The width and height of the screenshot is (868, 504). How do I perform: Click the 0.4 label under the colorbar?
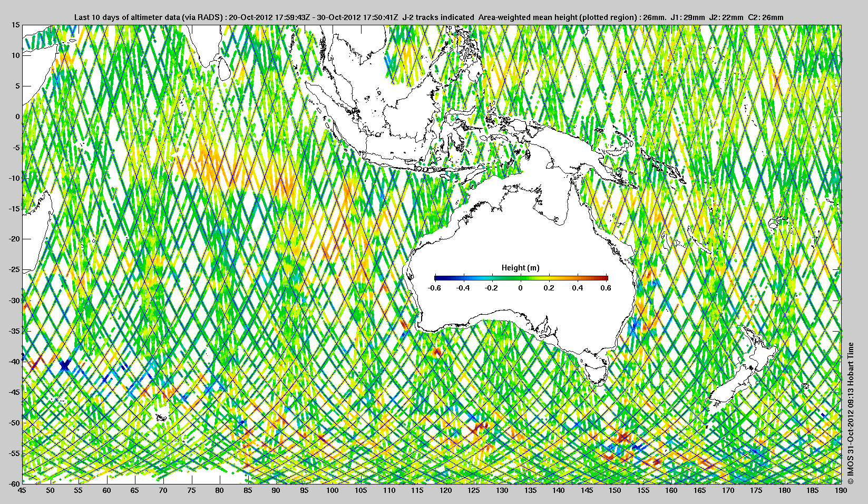(x=577, y=288)
